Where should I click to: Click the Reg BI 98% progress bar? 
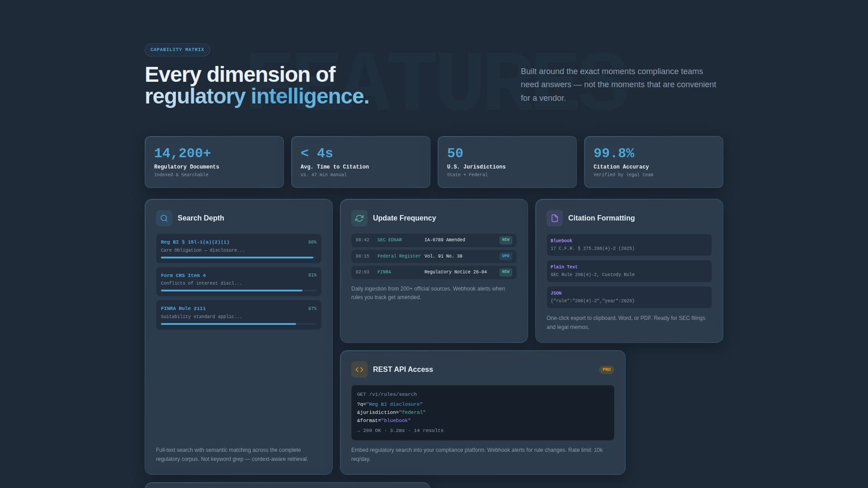click(239, 258)
